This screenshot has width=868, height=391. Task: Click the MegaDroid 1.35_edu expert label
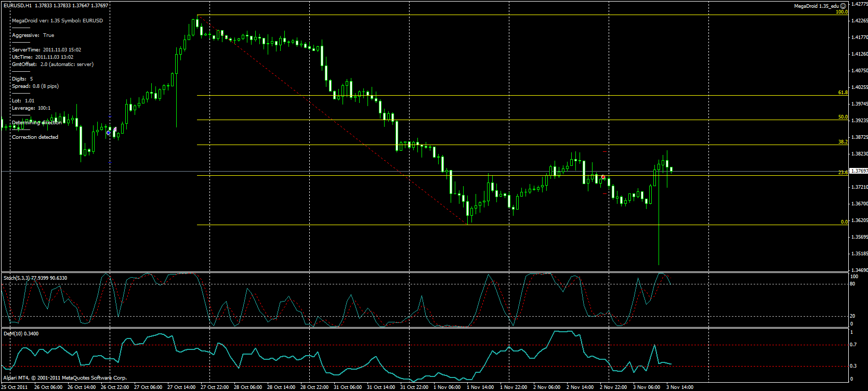tap(816, 6)
